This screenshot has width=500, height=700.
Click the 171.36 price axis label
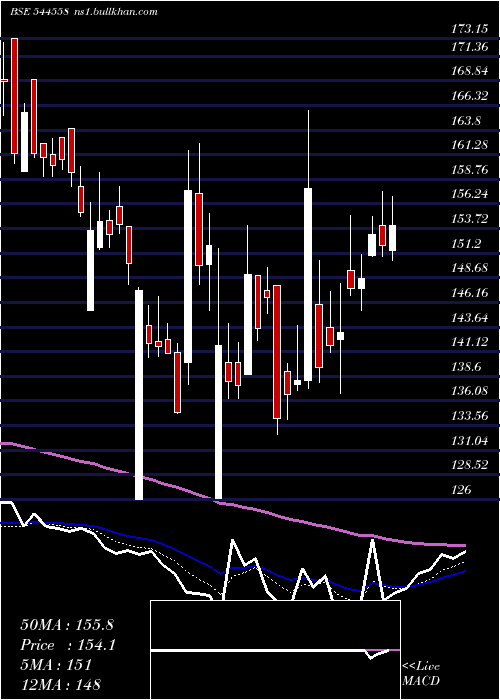[x=469, y=46]
